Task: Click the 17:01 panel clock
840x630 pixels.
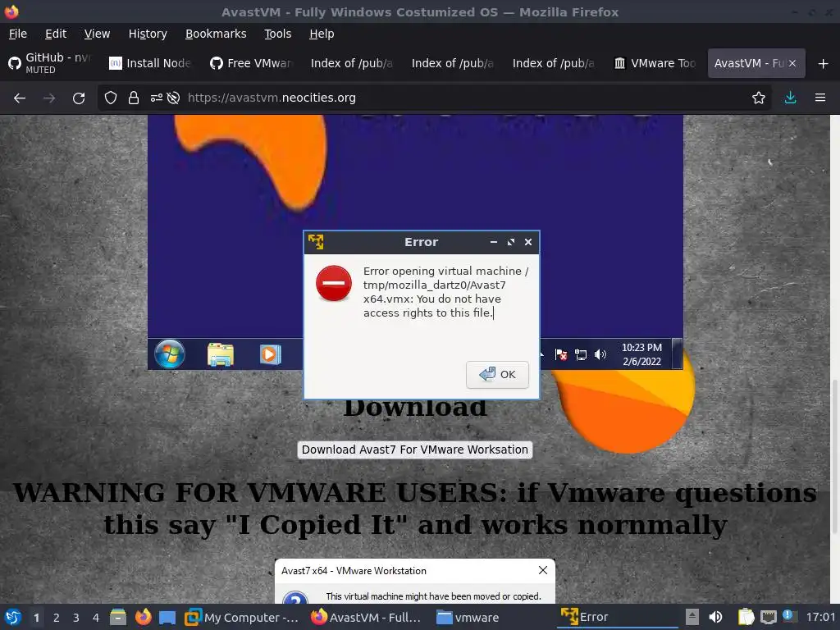Action: coord(820,617)
